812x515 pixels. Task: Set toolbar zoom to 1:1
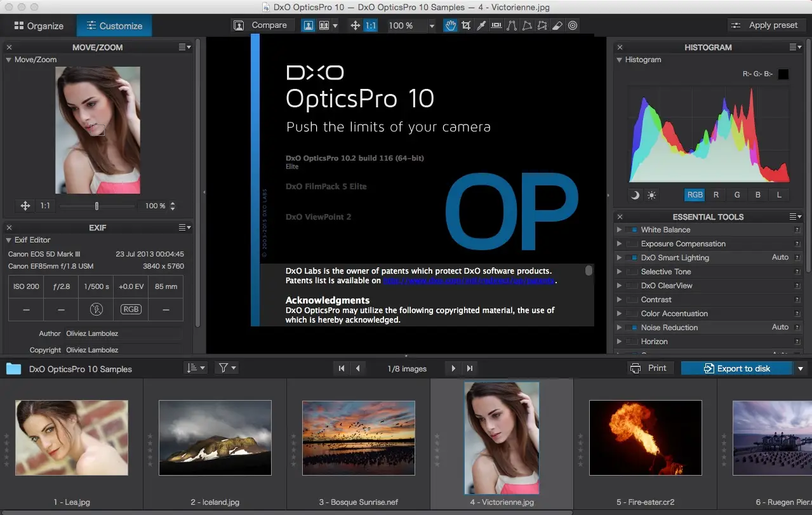(x=371, y=25)
